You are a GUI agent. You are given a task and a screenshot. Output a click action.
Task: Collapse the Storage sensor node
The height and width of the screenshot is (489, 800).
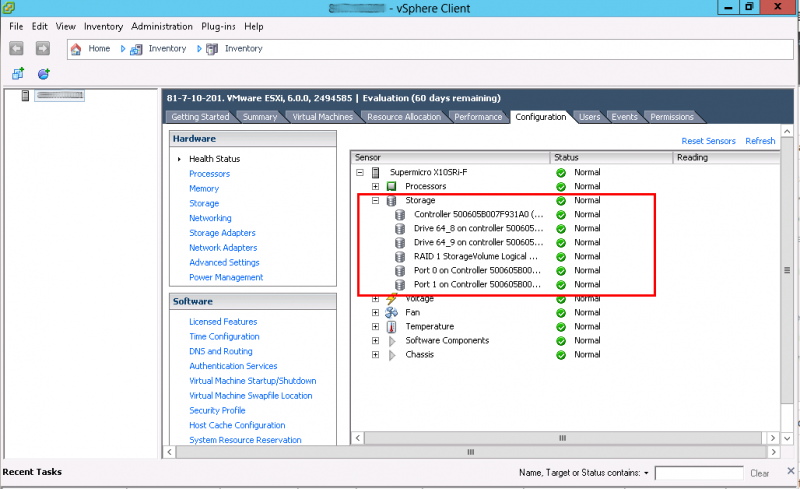click(x=376, y=201)
